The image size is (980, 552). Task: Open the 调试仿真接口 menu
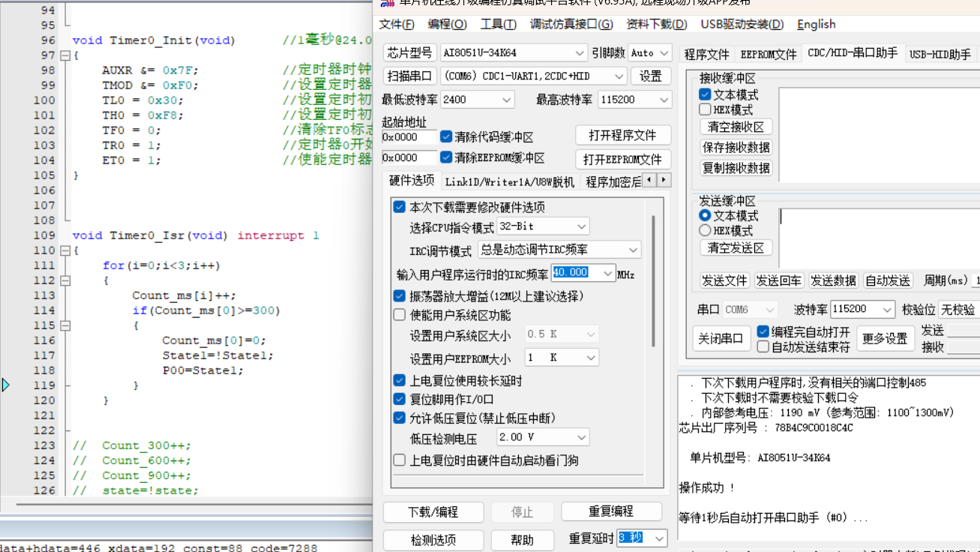571,24
